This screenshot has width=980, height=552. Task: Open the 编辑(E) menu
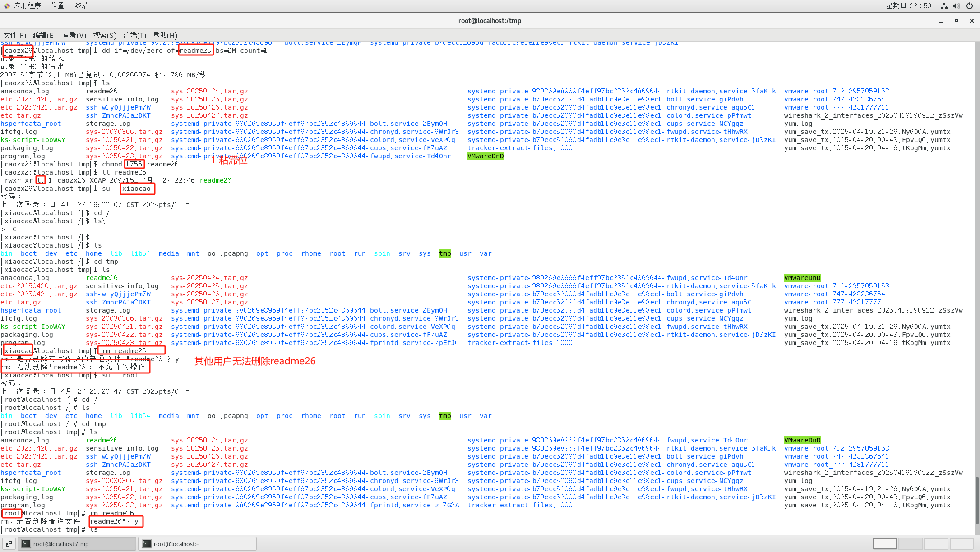(x=44, y=35)
